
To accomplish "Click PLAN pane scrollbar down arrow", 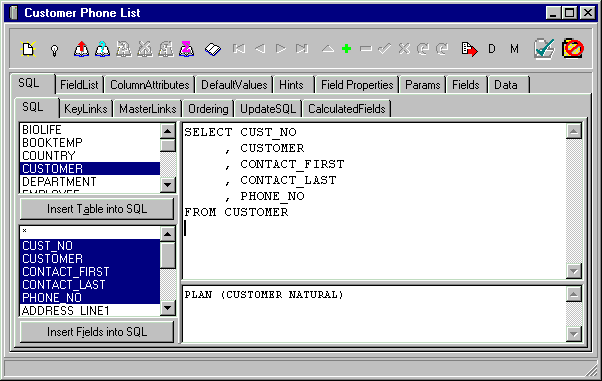I will coord(574,334).
